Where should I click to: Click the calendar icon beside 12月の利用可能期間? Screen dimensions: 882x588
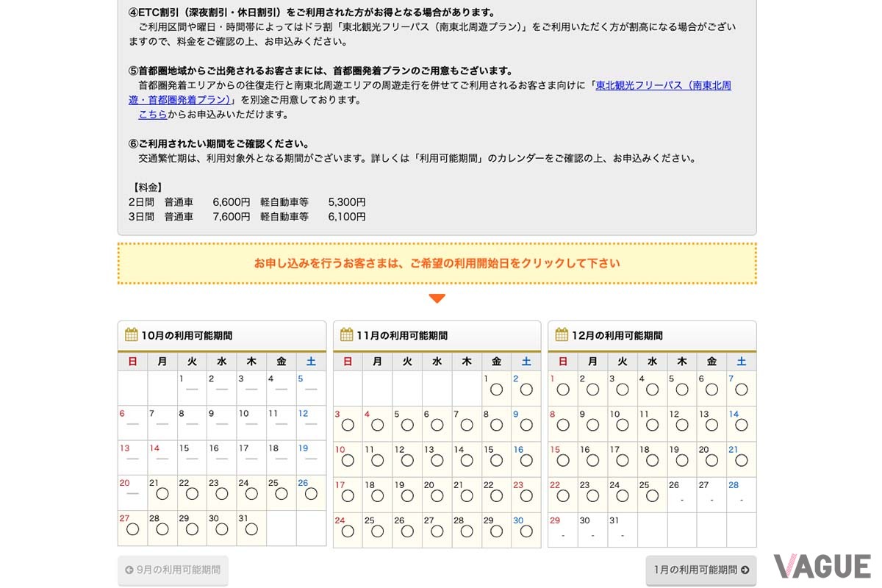[x=562, y=334]
